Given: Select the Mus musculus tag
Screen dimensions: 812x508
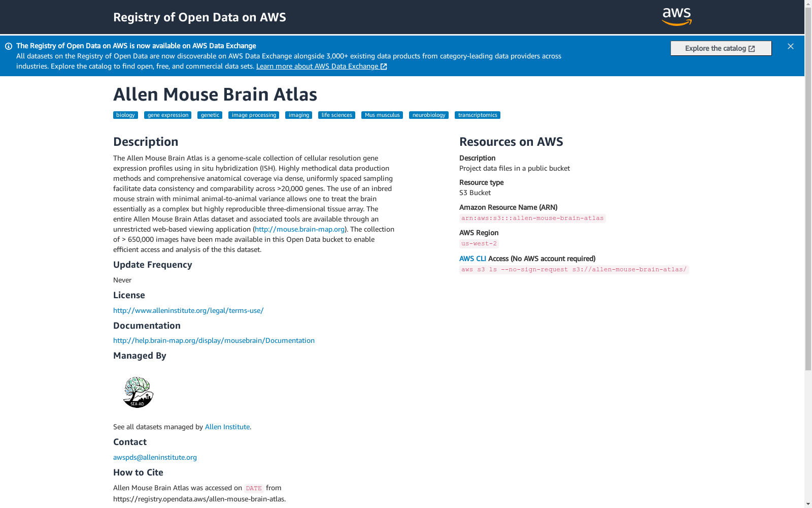Looking at the screenshot, I should tap(382, 115).
